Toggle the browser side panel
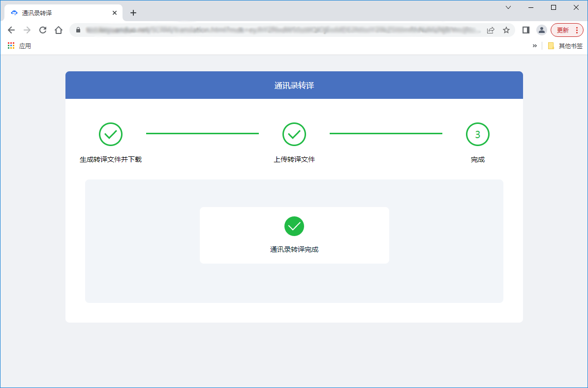Image resolution: width=588 pixels, height=388 pixels. (526, 30)
